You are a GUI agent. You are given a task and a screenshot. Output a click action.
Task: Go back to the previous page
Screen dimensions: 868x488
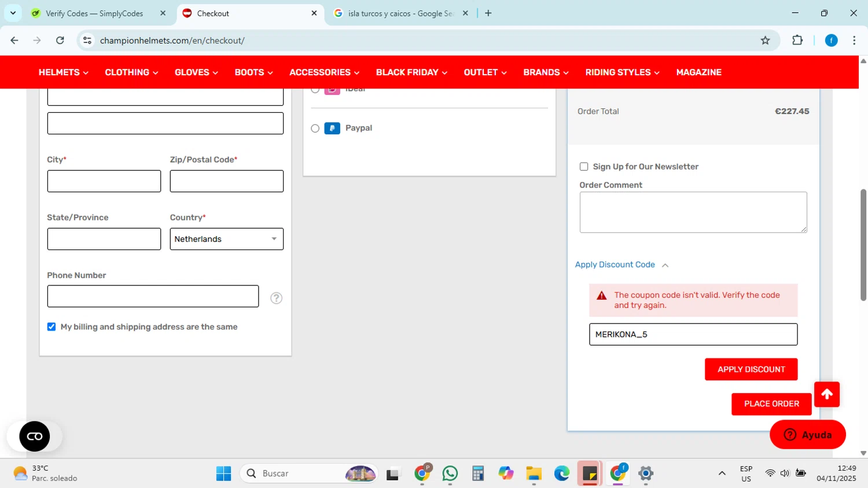(14, 41)
